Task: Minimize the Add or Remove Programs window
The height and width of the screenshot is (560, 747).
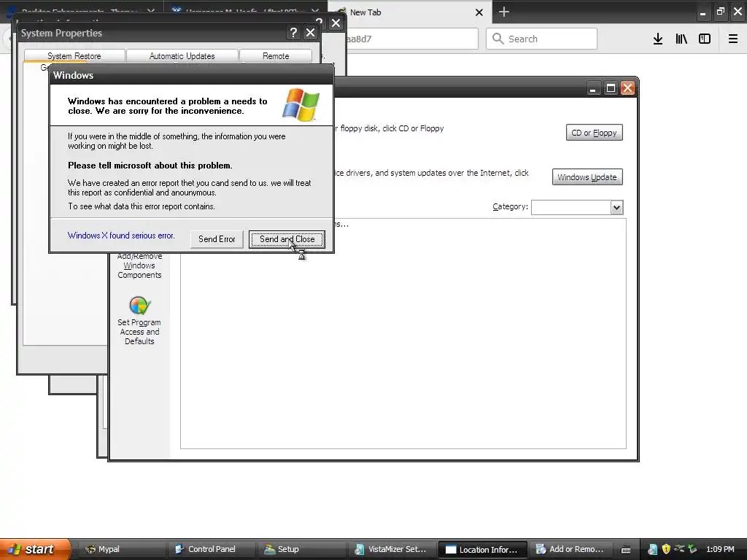Action: [x=593, y=88]
